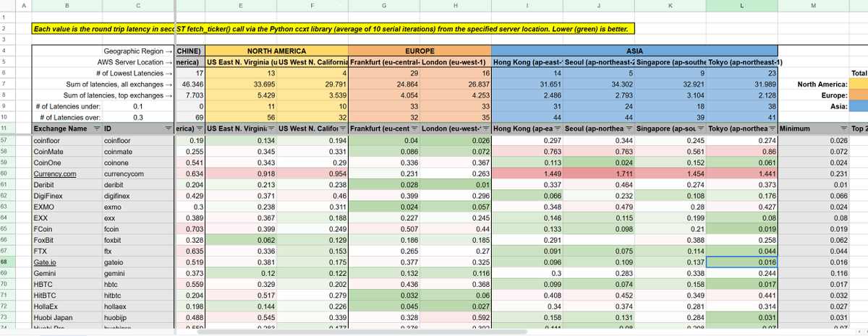Click the 1.449 Hong Kong latency cell
Image resolution: width=868 pixels, height=336 pixels.
point(527,174)
